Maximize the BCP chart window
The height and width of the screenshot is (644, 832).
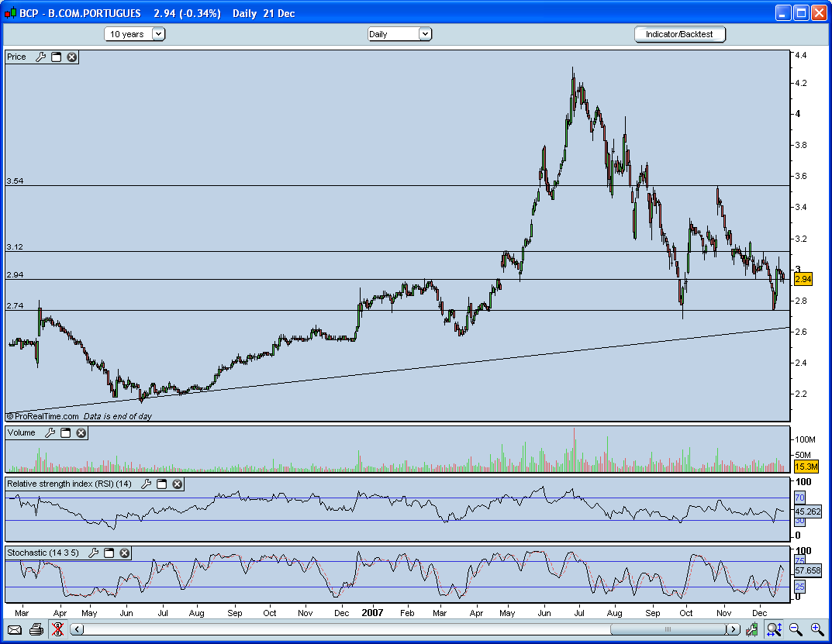click(x=801, y=12)
